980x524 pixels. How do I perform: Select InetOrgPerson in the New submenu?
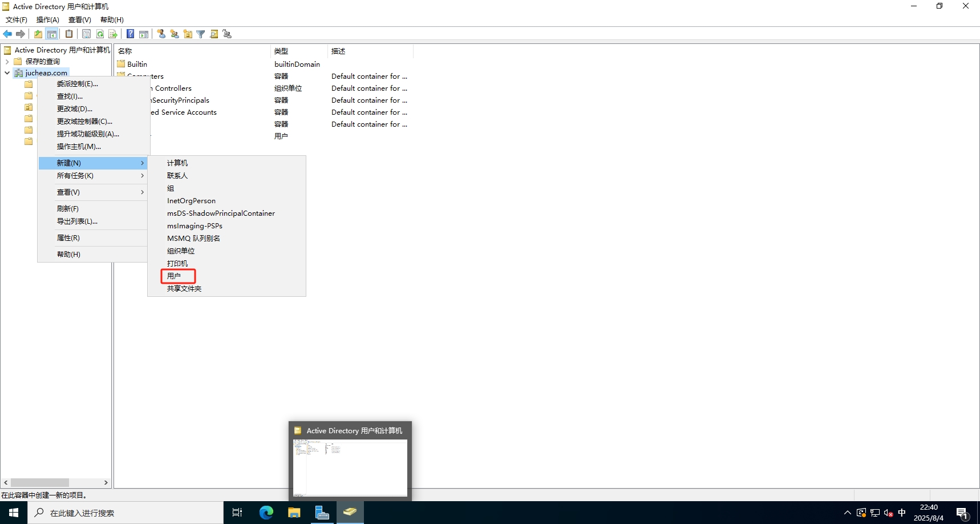tap(226, 201)
